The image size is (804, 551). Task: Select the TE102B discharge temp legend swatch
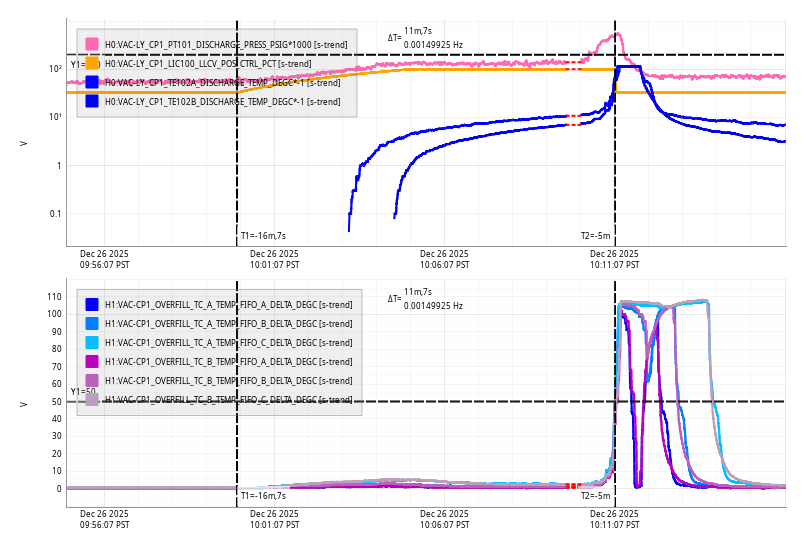[x=92, y=101]
